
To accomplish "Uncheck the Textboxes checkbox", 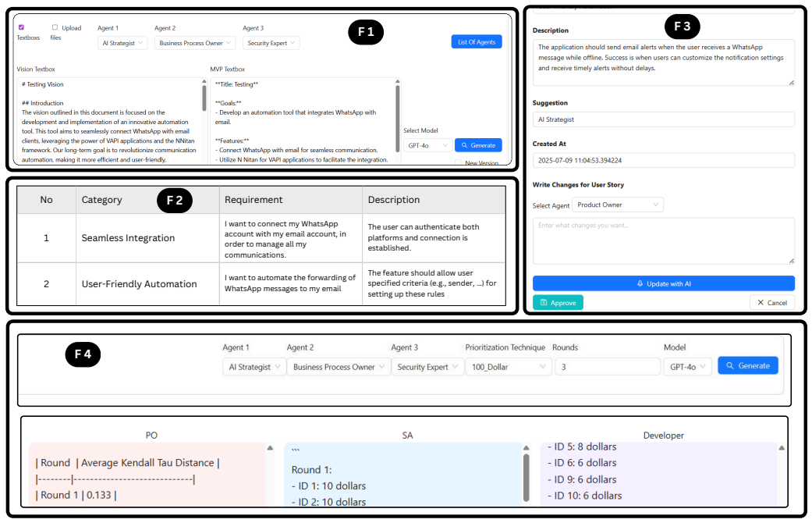I will point(21,27).
